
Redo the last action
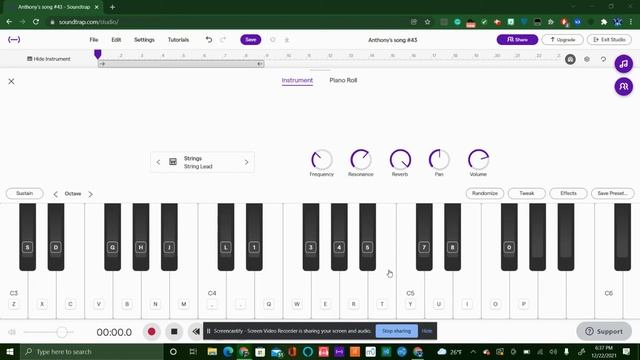pos(223,40)
